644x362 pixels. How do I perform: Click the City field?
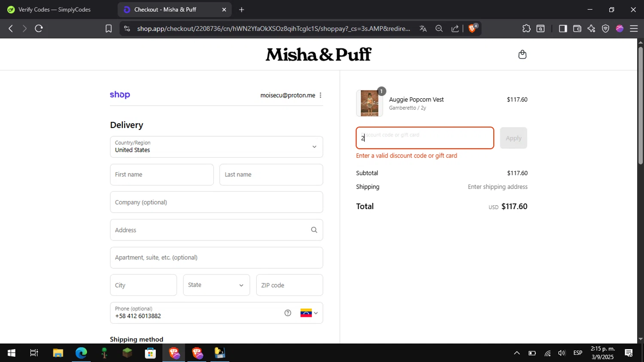[143, 285]
